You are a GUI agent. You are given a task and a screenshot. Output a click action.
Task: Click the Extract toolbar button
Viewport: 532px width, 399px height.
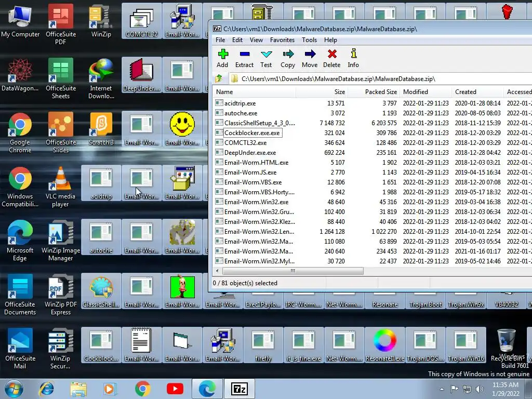244,58
